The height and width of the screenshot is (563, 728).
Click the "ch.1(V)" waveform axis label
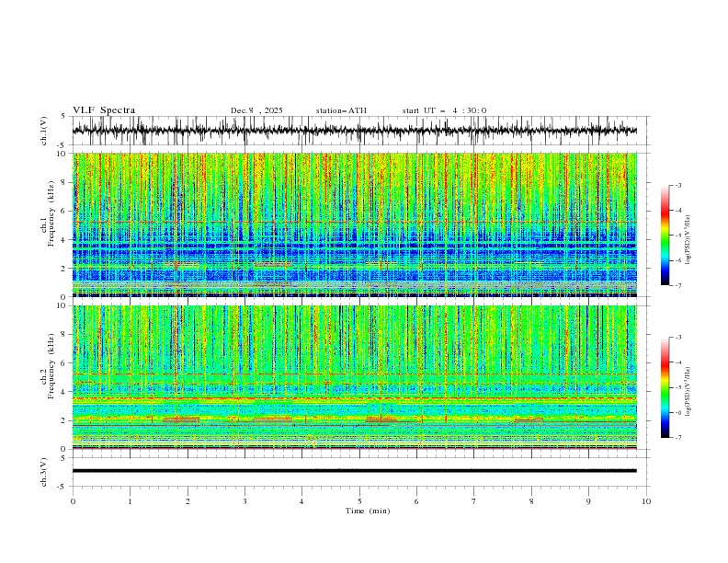44,131
